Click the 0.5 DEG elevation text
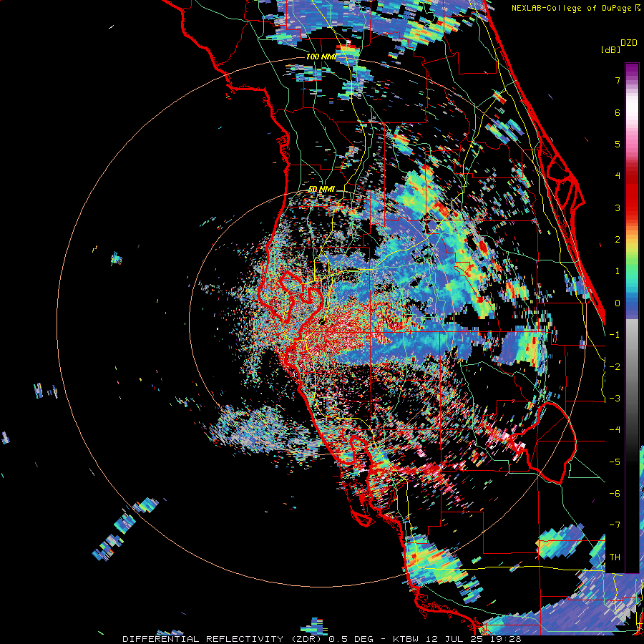Screen dimensions: 644x644 350,639
